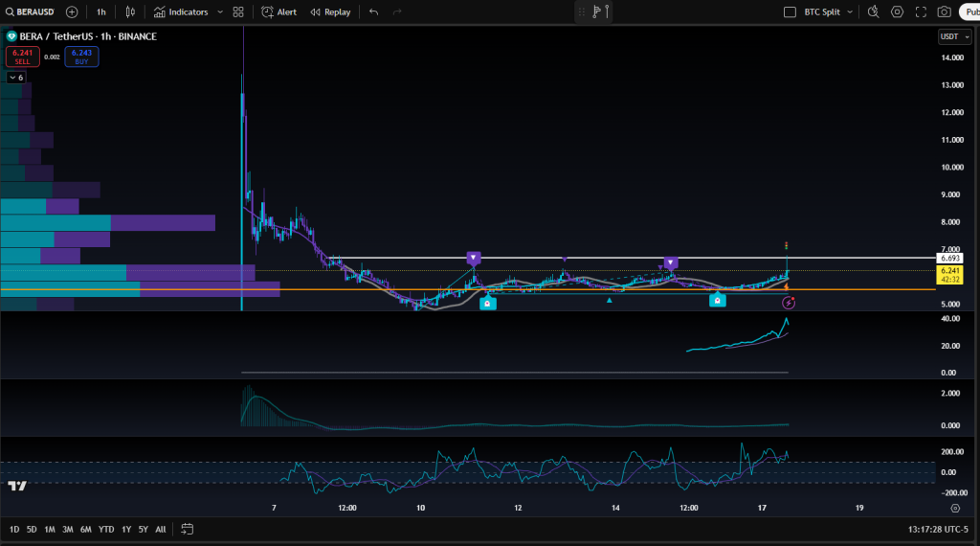Open Quick Search lightning magnifier icon

874,11
